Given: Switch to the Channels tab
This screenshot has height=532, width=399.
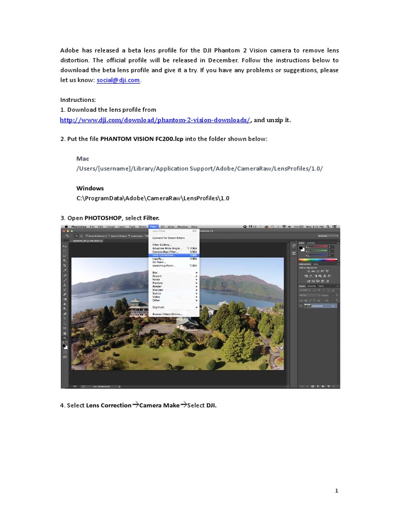Looking at the screenshot, I should point(312,286).
